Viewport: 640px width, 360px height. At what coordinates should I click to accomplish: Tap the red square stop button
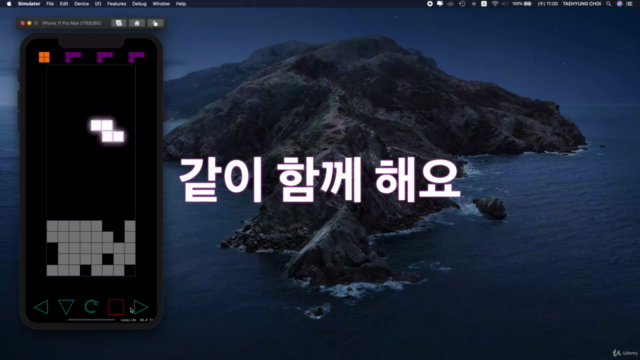click(116, 307)
